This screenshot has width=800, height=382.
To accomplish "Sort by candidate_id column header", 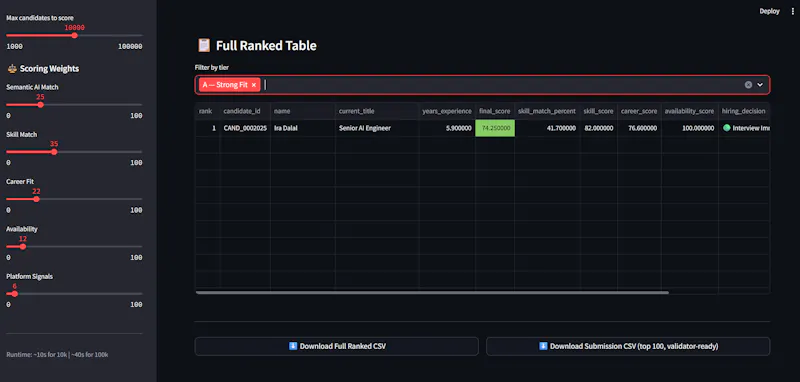I will tap(245, 111).
